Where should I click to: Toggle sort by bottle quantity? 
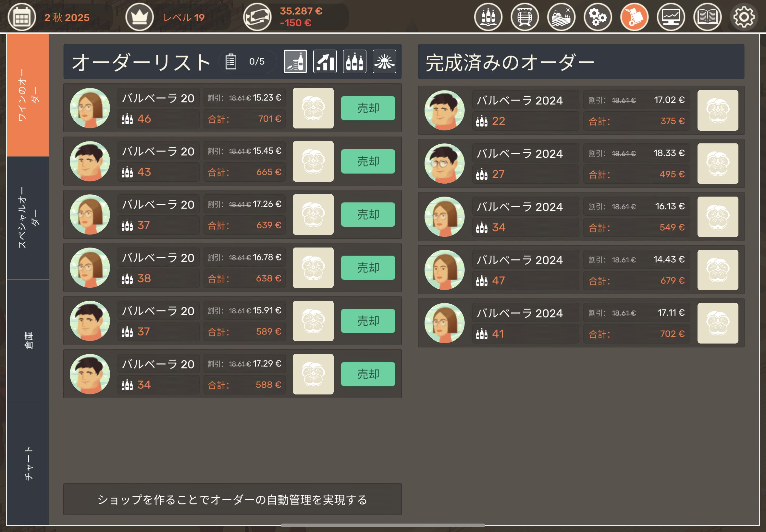354,61
